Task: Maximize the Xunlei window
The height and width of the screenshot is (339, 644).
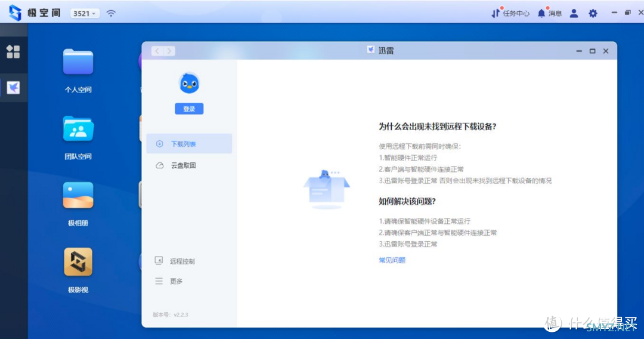Action: 592,51
